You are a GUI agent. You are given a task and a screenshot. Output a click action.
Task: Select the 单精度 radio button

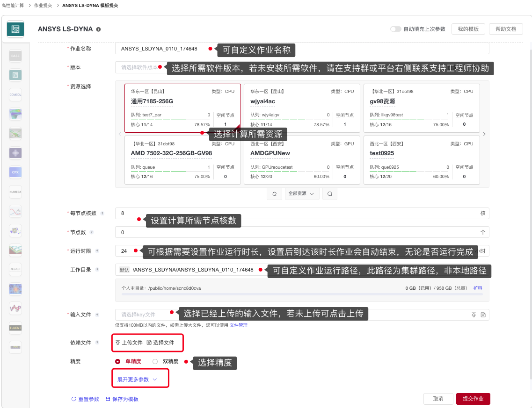[117, 361]
